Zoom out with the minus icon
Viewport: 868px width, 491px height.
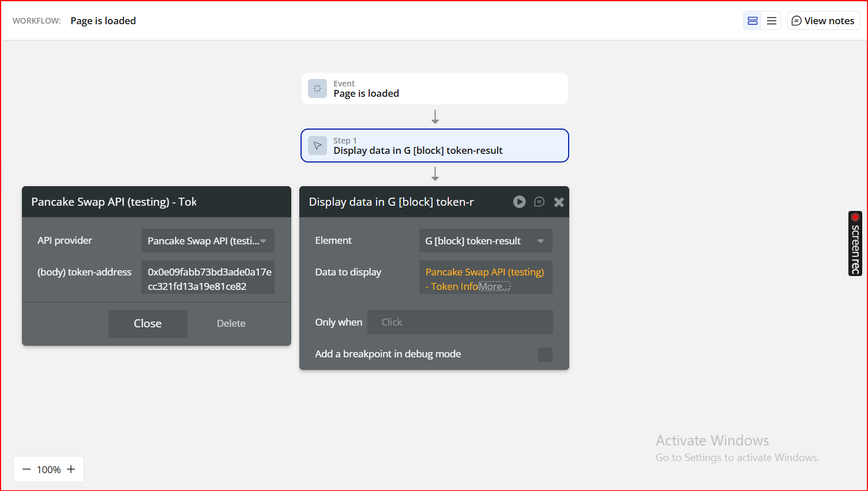[x=27, y=469]
